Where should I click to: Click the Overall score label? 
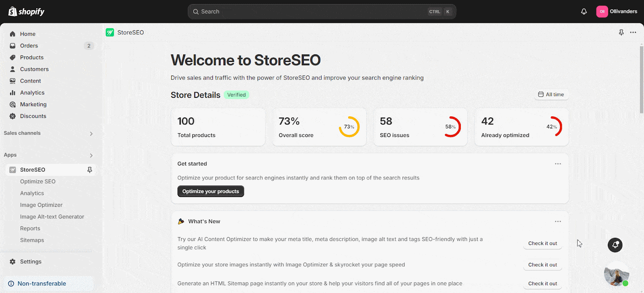pos(296,135)
